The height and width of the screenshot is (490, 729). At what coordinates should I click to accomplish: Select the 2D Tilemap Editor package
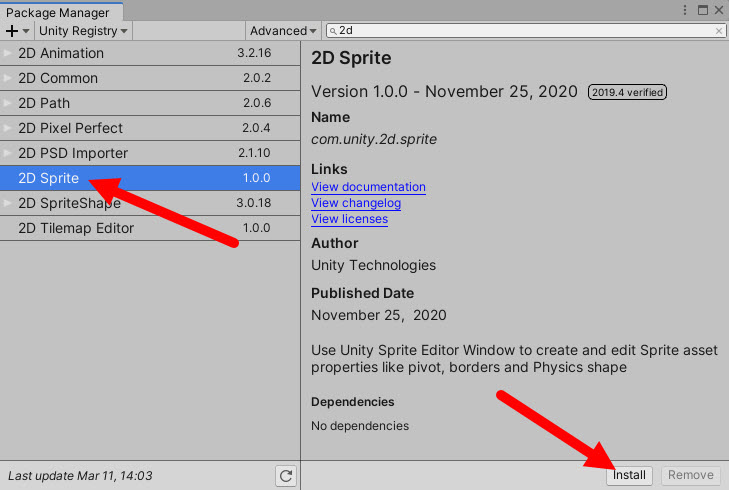[150, 228]
